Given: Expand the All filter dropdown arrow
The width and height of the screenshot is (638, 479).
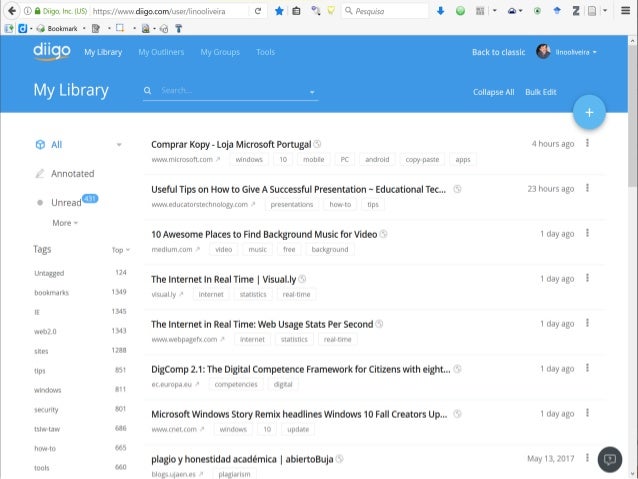Looking at the screenshot, I should 119,145.
